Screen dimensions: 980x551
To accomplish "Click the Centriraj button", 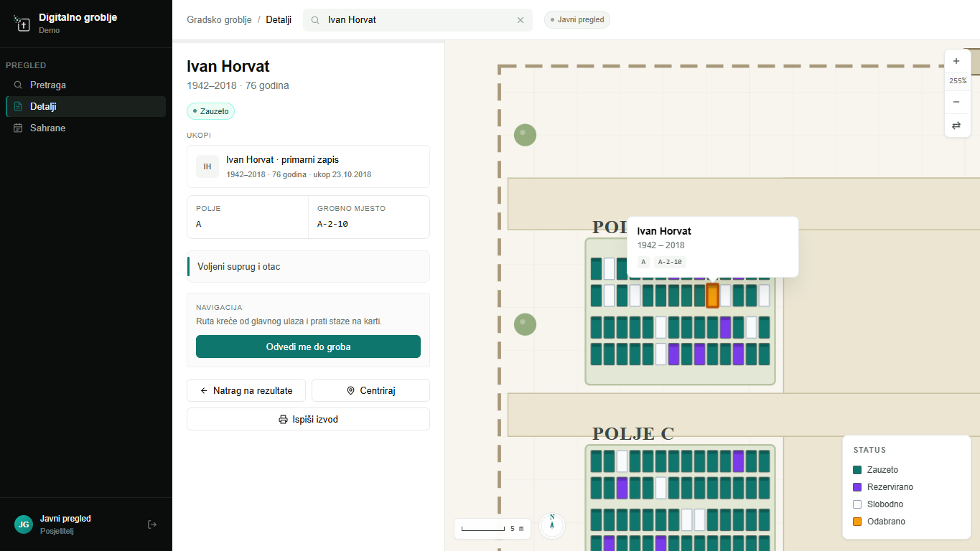I will (x=370, y=390).
